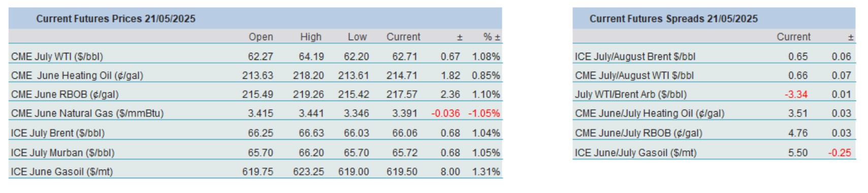This screenshot has height=193, width=868.
Task: Click the Current column header in prices table
Action: [403, 37]
